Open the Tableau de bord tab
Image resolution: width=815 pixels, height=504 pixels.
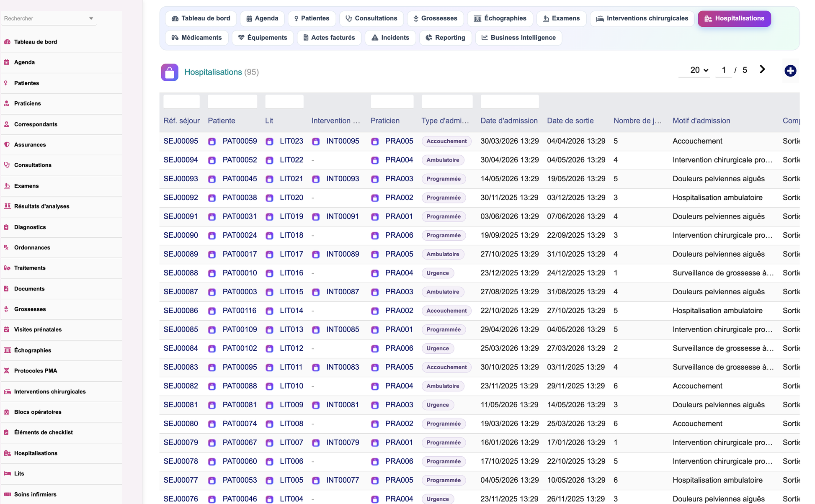[x=201, y=18]
